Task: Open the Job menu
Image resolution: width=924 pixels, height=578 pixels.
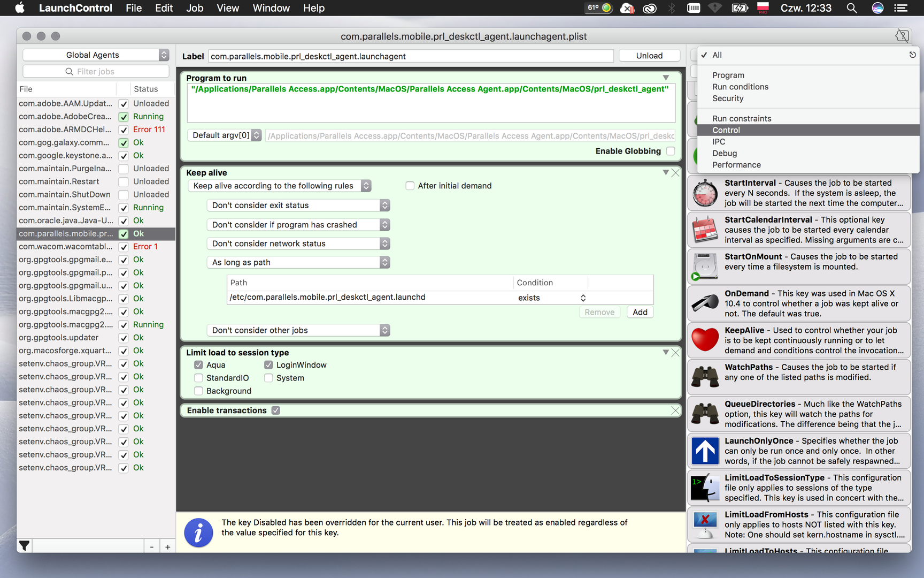Action: coord(195,8)
